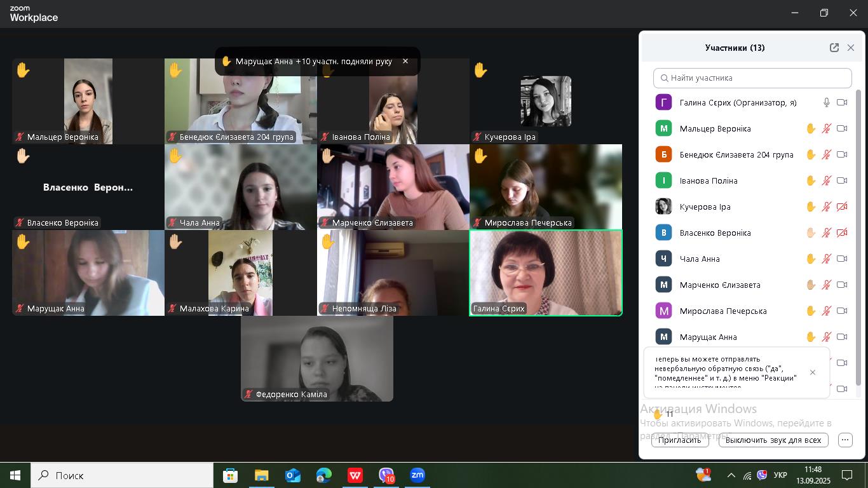
Task: Click disabled camera icon for Кучерова Іра
Action: [x=842, y=207]
